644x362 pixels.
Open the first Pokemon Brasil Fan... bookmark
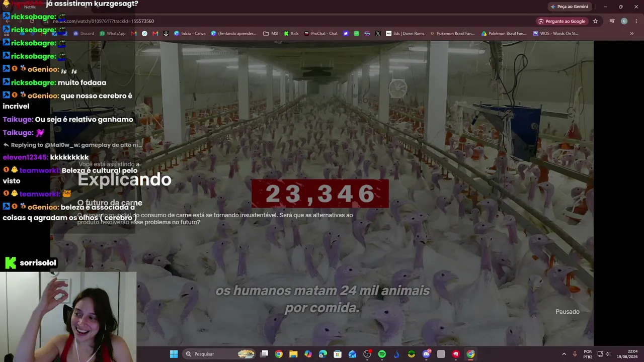(452, 34)
